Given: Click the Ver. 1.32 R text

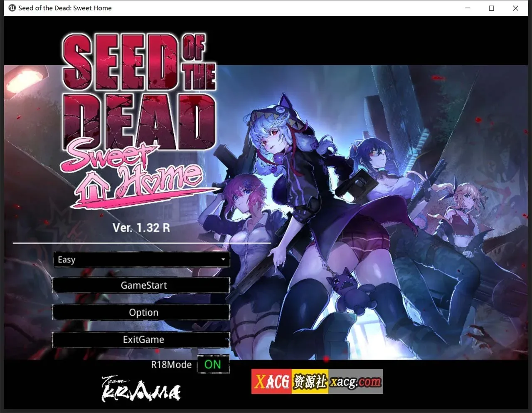Looking at the screenshot, I should (x=141, y=228).
